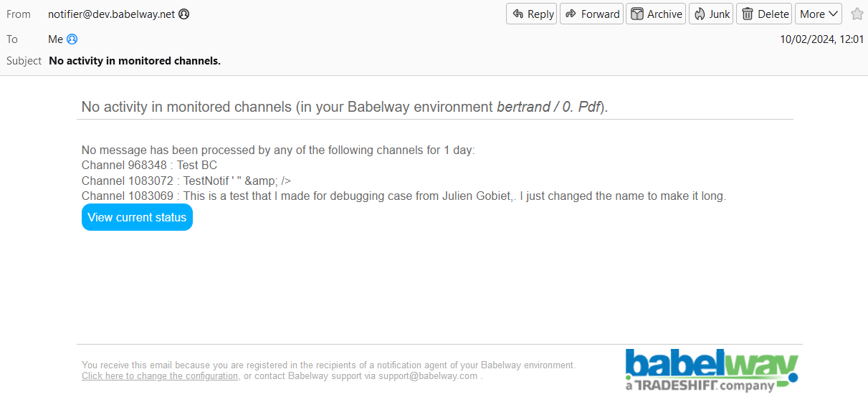The height and width of the screenshot is (412, 868).
Task: Click the Reply button label
Action: (540, 14)
